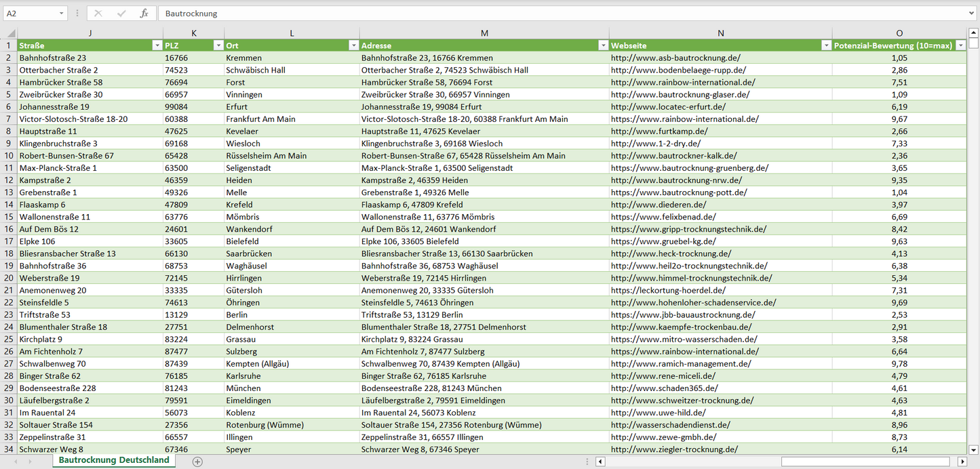980x469 pixels.
Task: Click the horizontal scrollbar right arrow
Action: pyautogui.click(x=962, y=462)
